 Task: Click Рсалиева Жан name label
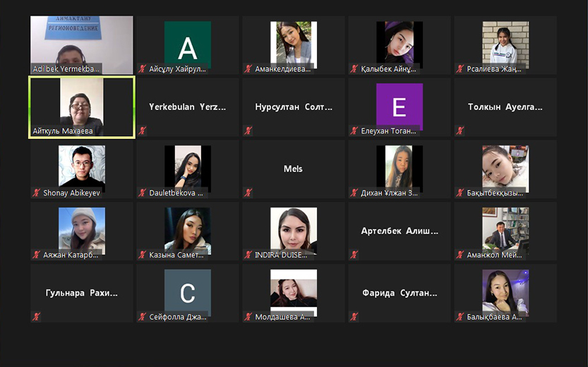494,68
